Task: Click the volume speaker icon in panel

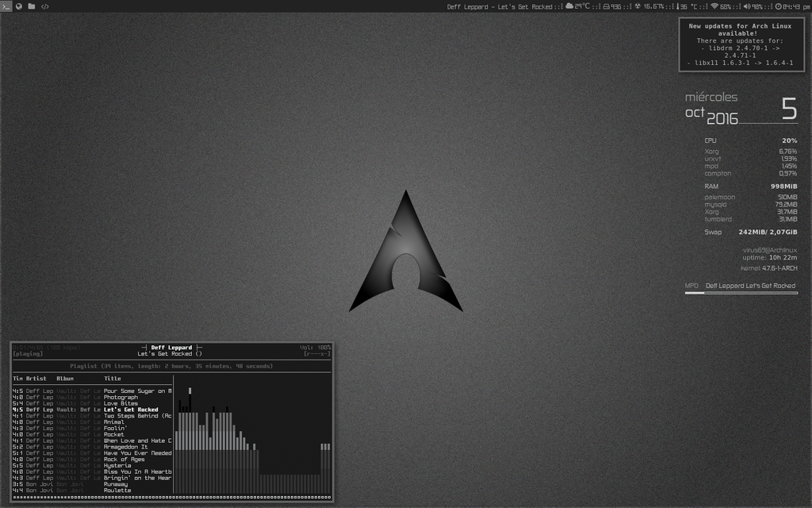Action: tap(747, 6)
